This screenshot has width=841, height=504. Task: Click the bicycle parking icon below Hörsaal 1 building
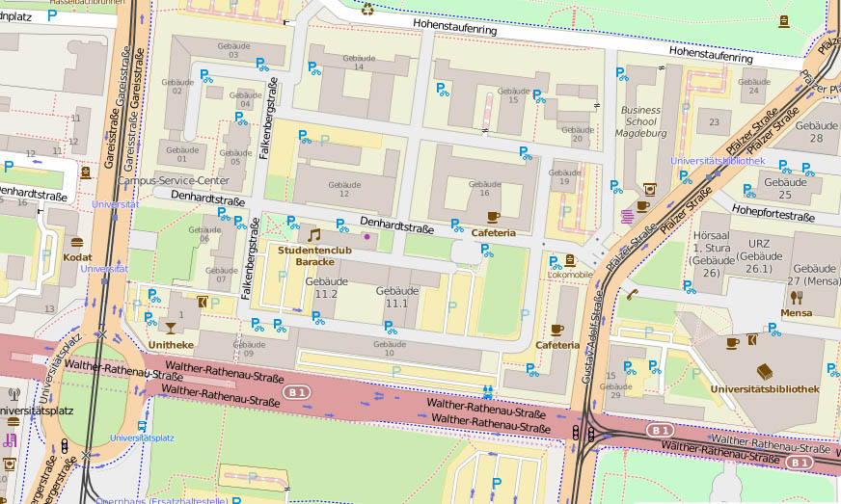click(x=690, y=287)
